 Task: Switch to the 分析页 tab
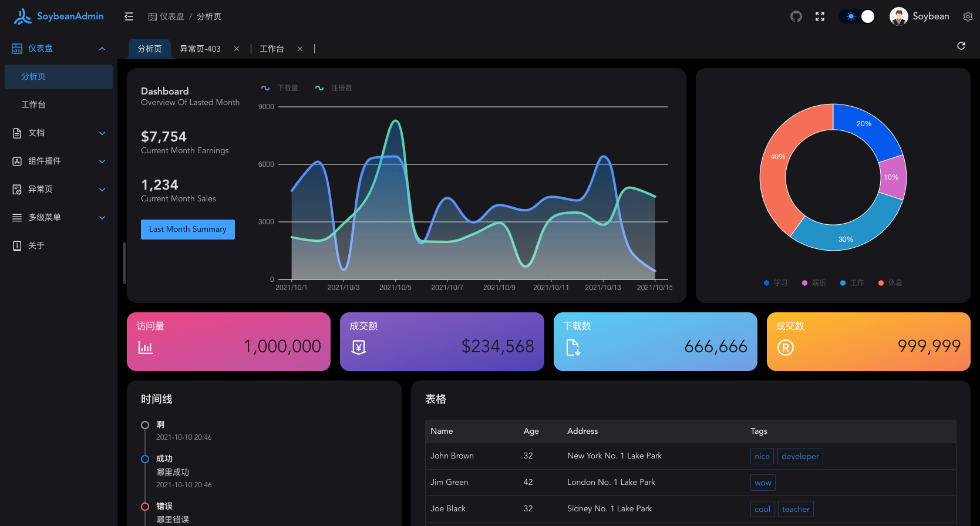coord(150,49)
